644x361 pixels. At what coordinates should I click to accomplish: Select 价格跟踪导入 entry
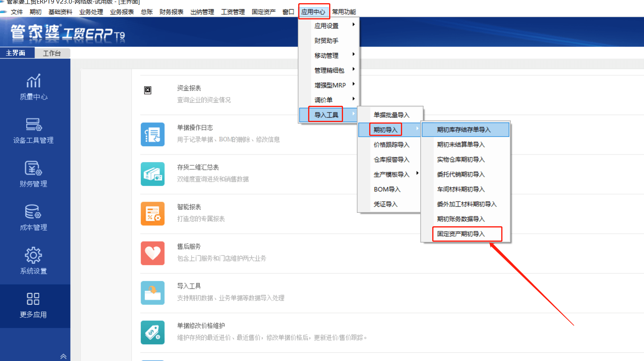point(390,145)
